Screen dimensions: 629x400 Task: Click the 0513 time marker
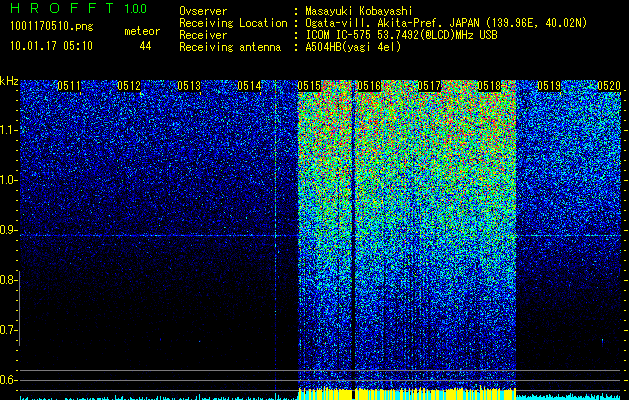point(189,86)
